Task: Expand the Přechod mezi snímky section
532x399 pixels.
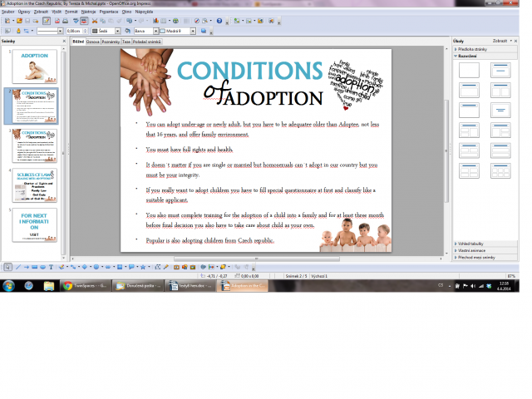Action: 485,258
